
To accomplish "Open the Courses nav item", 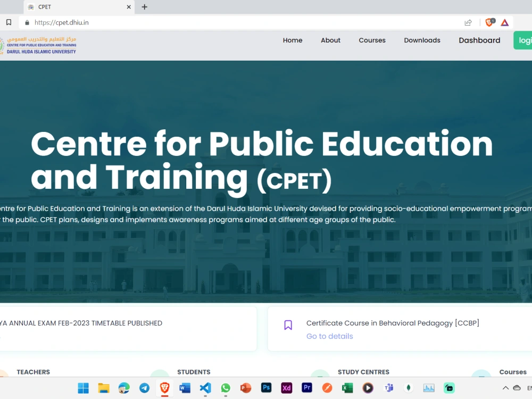I will tap(372, 40).
